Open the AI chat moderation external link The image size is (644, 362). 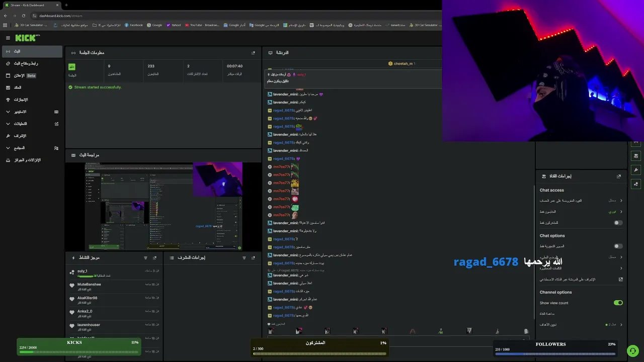pyautogui.click(x=621, y=280)
